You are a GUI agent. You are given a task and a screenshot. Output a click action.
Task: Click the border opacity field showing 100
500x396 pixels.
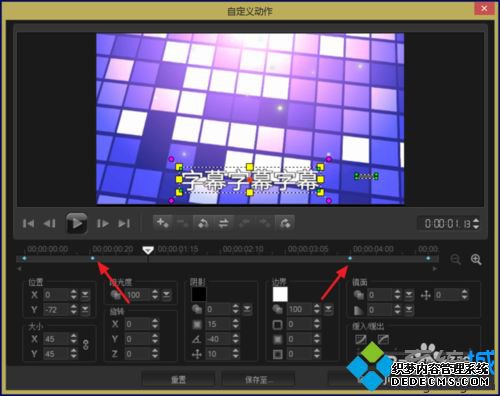click(x=300, y=310)
